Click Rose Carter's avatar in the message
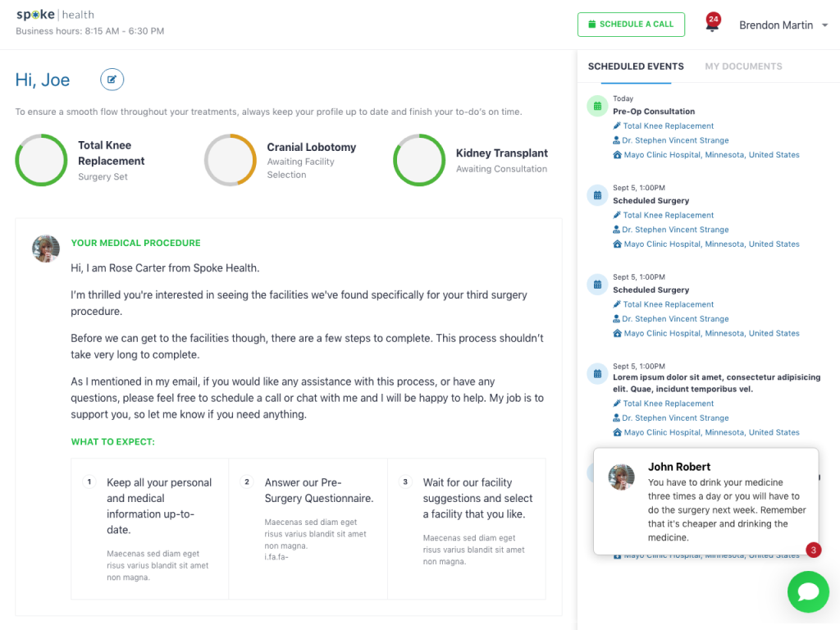Image resolution: width=840 pixels, height=630 pixels. pyautogui.click(x=45, y=249)
